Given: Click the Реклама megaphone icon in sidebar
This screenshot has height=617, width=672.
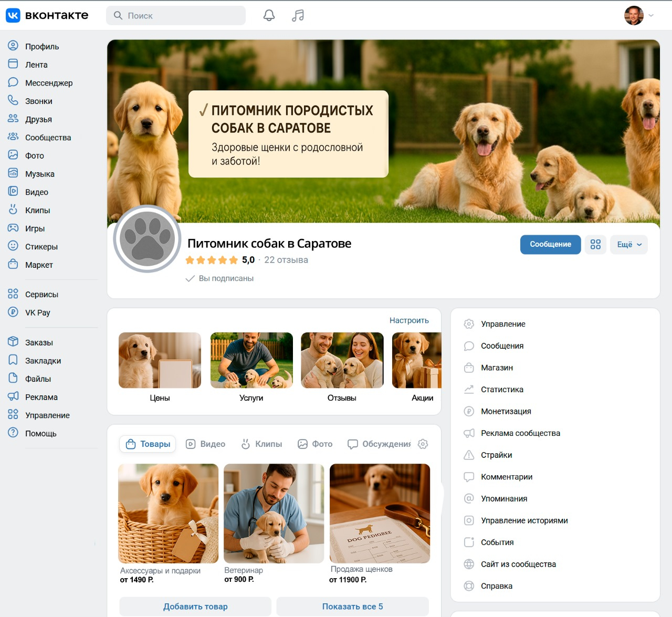Looking at the screenshot, I should point(13,396).
